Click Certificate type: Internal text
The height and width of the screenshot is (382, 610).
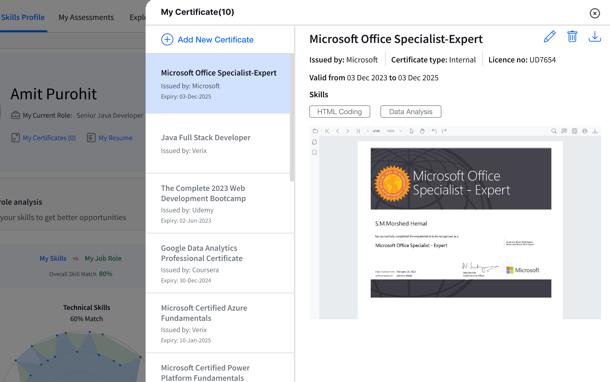click(x=433, y=60)
